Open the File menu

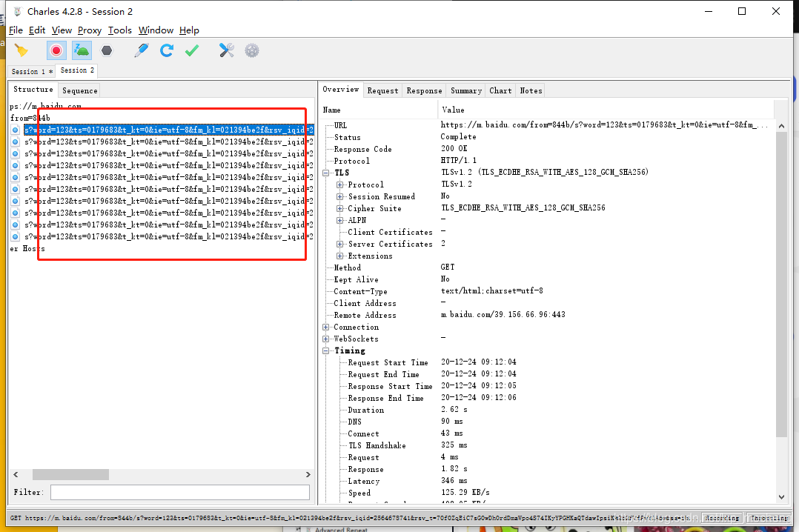[x=16, y=30]
